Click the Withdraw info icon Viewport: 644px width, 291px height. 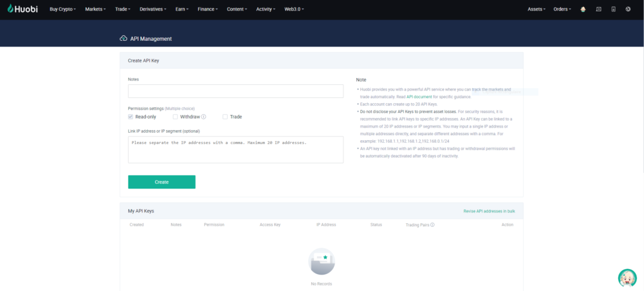click(204, 117)
